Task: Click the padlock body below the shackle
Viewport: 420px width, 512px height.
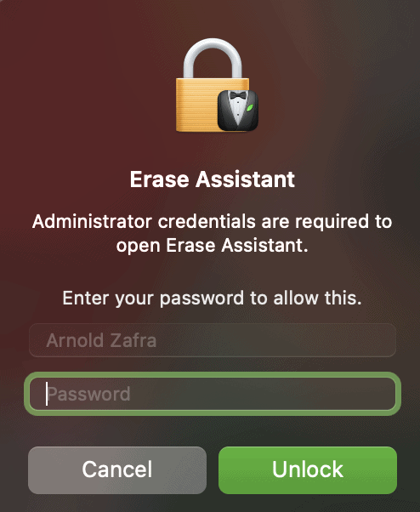Action: coord(196,105)
